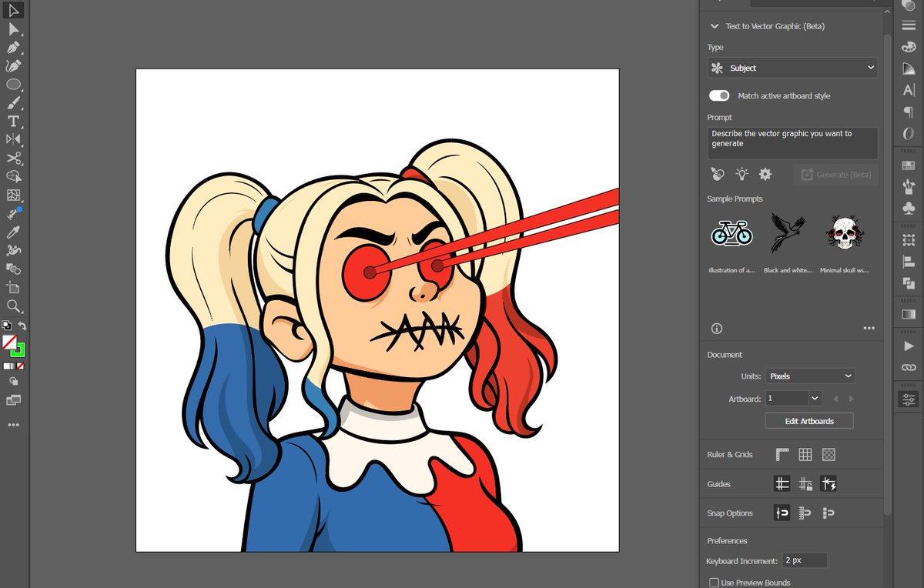Screen dimensions: 924x588
Task: Select the Shape Builder tool
Action: pos(13,176)
